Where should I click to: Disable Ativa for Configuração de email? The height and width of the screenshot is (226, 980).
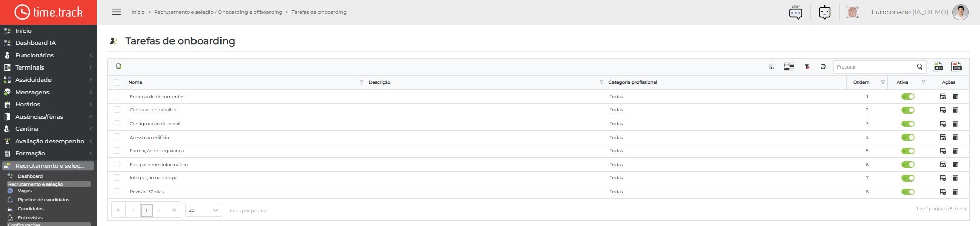(x=908, y=124)
